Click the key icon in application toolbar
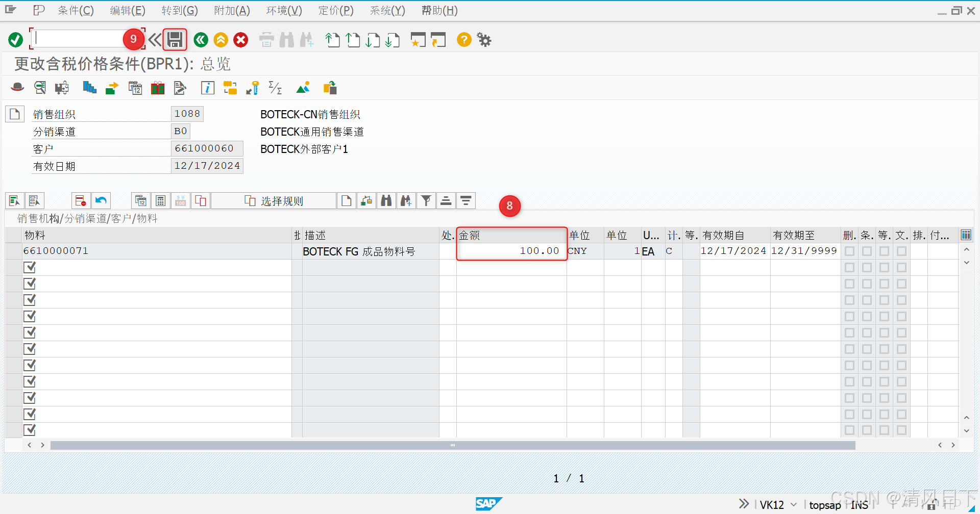This screenshot has height=514, width=980. [x=253, y=88]
